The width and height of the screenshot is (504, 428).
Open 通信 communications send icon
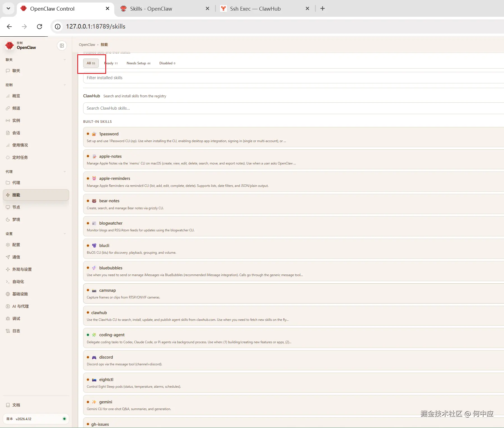pos(8,257)
